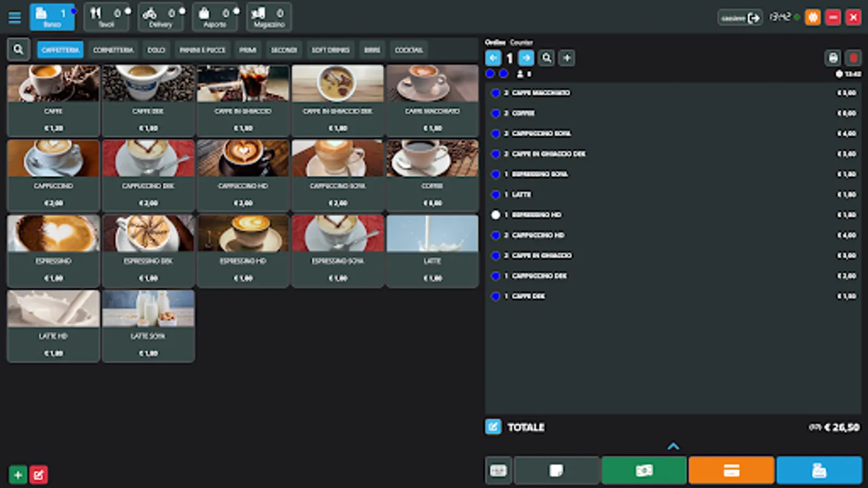Add the Cappuccino Soya product card
868x488 pixels.
coord(337,175)
